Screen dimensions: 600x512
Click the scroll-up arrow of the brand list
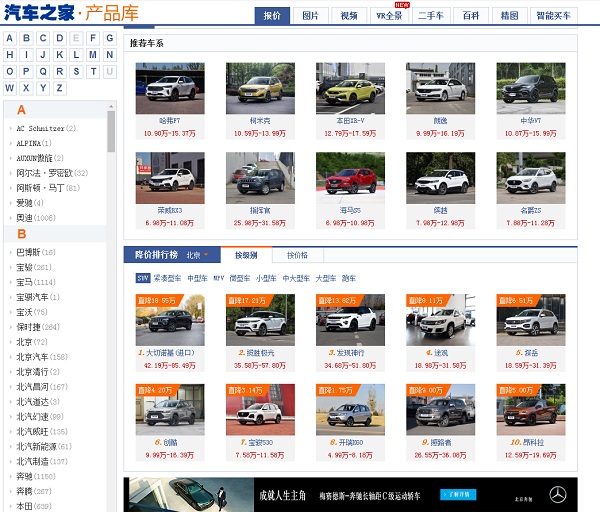[111, 106]
